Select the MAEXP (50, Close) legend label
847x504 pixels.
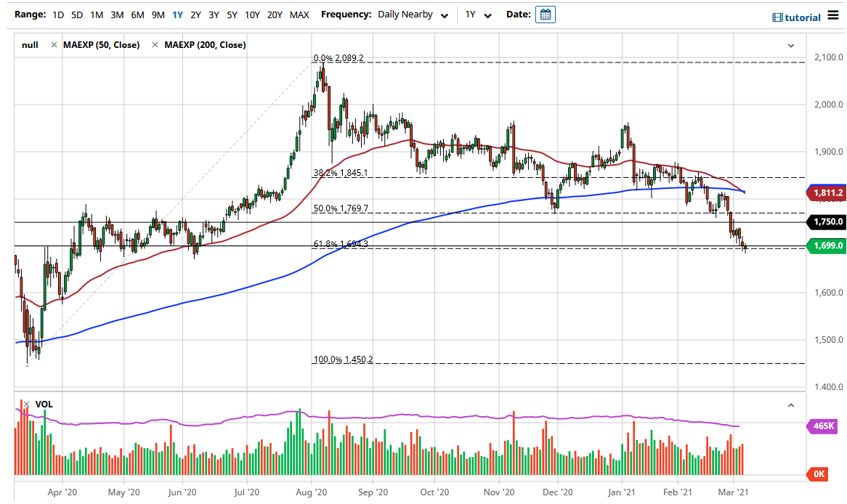102,45
